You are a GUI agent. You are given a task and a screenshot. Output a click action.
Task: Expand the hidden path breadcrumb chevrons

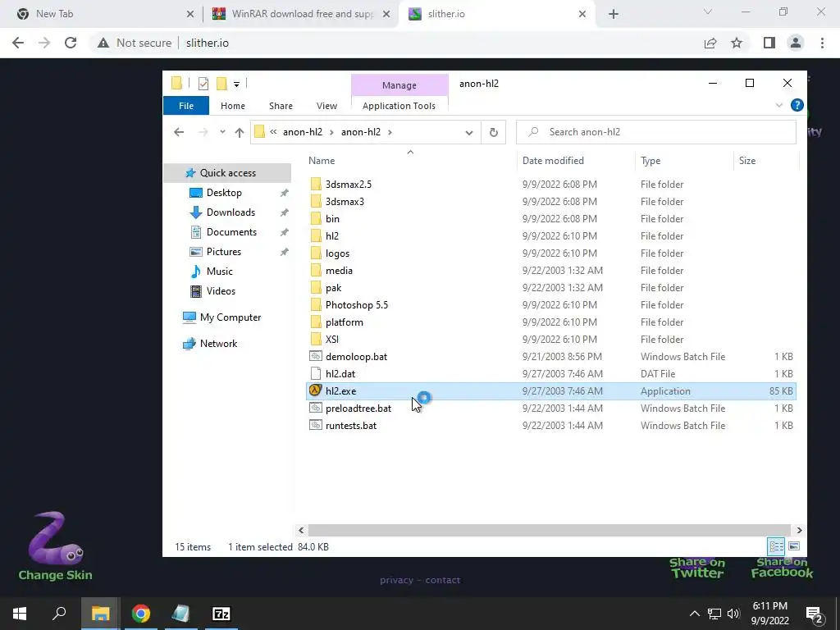coord(273,132)
